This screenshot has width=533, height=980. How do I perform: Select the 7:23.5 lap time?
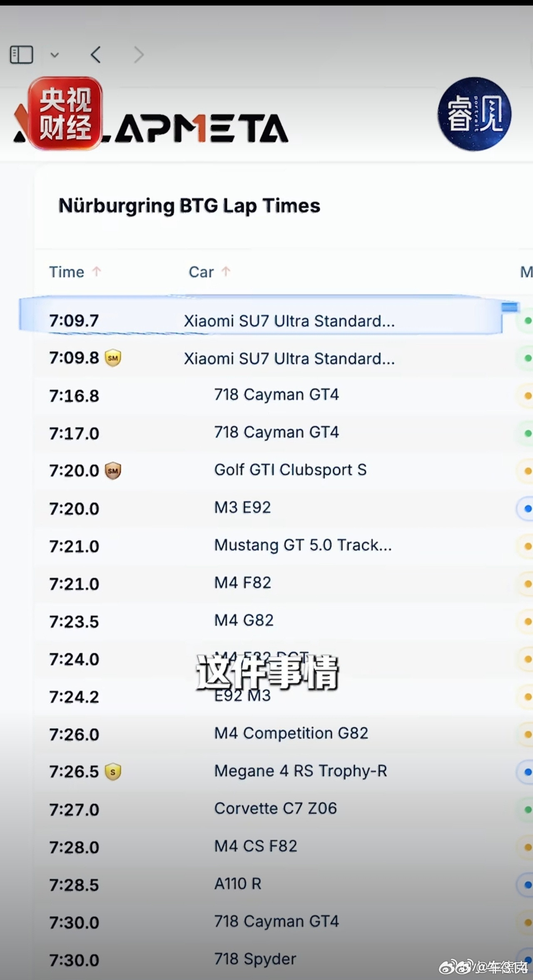tap(74, 622)
